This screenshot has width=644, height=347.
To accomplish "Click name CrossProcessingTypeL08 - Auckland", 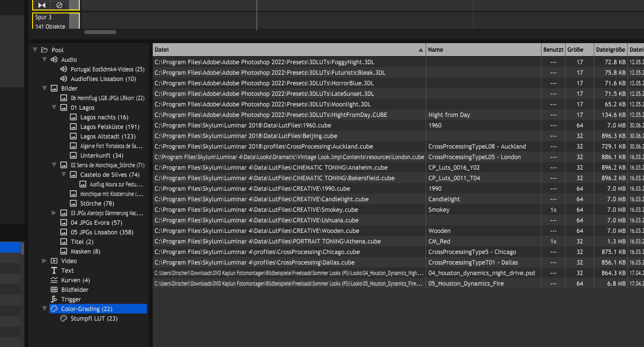I will pyautogui.click(x=477, y=146).
